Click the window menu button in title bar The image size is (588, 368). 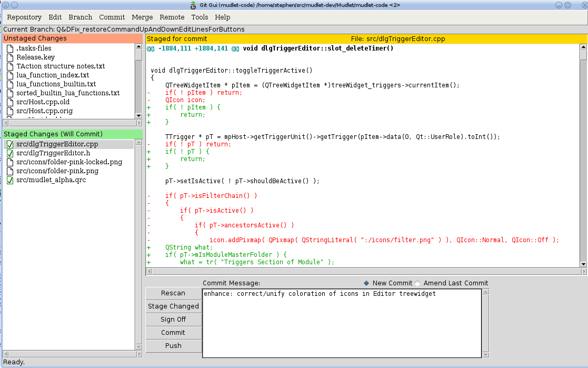click(6, 5)
